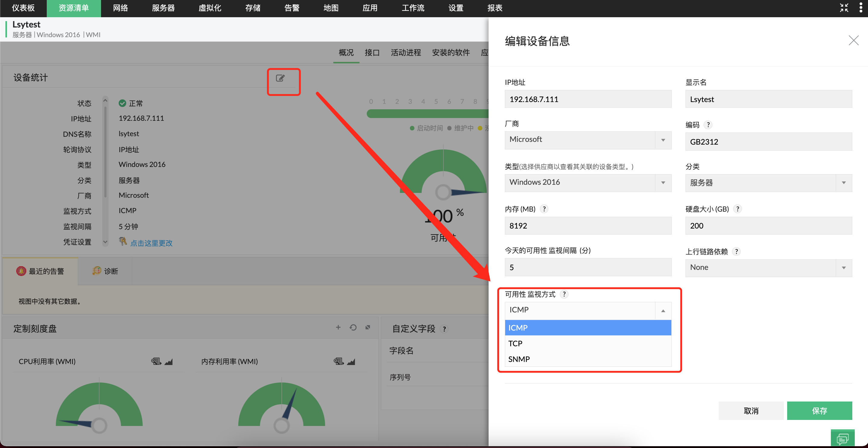Open the 工作流 menu
Image resolution: width=868 pixels, height=448 pixels.
pos(413,8)
